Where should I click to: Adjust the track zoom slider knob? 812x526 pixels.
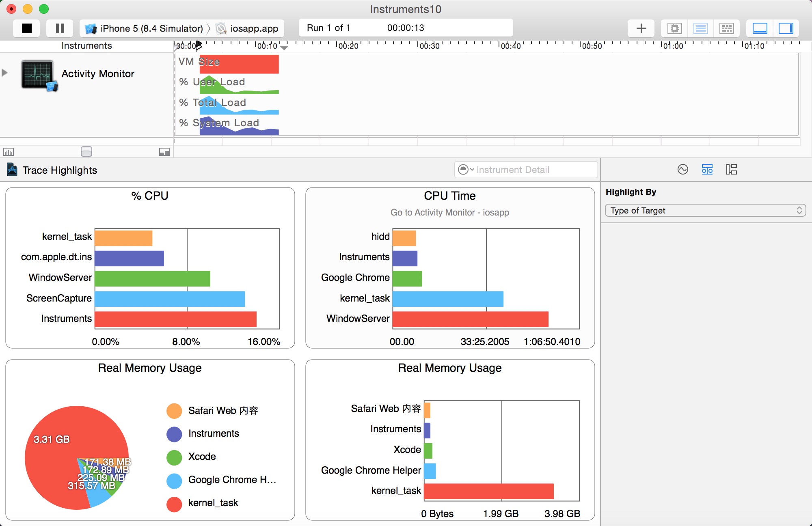[86, 151]
